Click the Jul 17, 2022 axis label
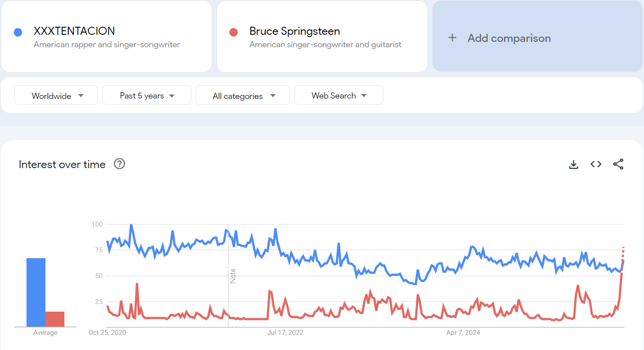 [x=285, y=333]
